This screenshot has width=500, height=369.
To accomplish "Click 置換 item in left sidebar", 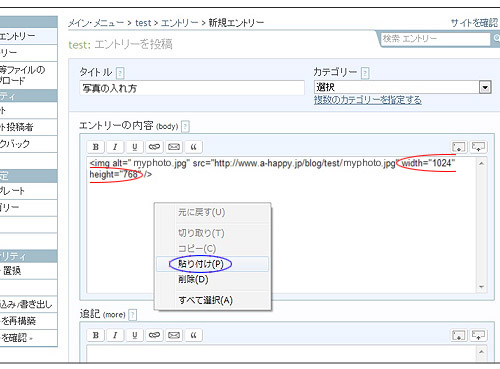I will click(x=29, y=271).
